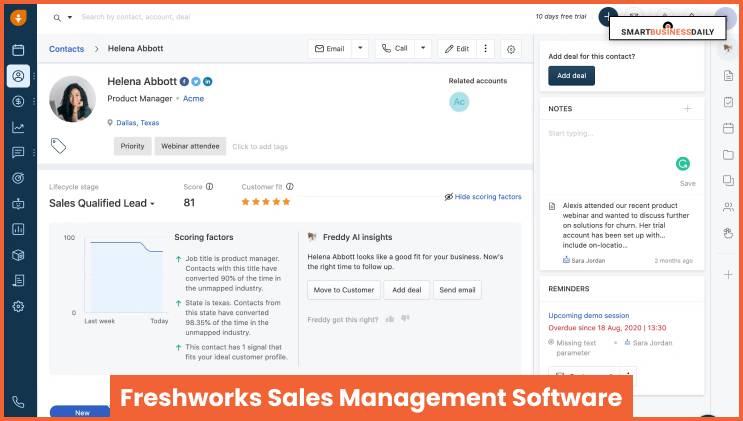Image resolution: width=743 pixels, height=421 pixels.
Task: Open the bot automation sidebar icon
Action: coord(18,204)
